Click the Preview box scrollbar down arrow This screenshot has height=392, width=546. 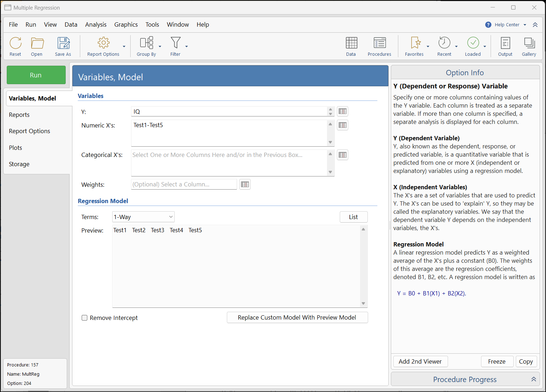click(363, 303)
